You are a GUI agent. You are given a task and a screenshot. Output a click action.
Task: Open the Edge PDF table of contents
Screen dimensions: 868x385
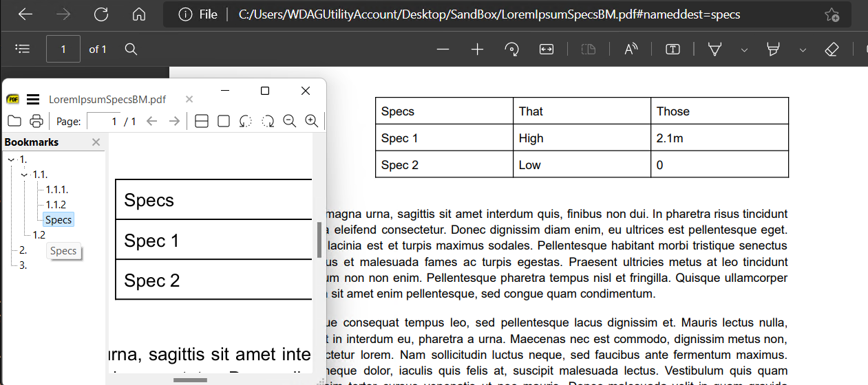pos(23,49)
